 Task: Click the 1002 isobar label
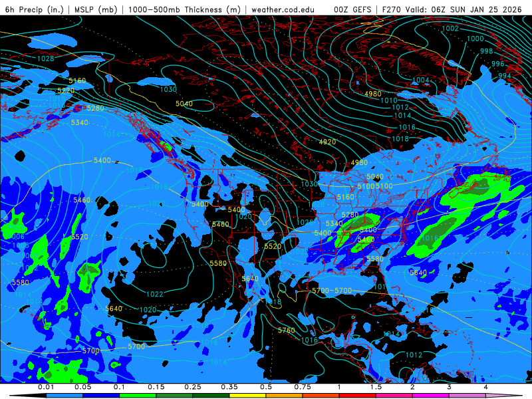point(450,29)
